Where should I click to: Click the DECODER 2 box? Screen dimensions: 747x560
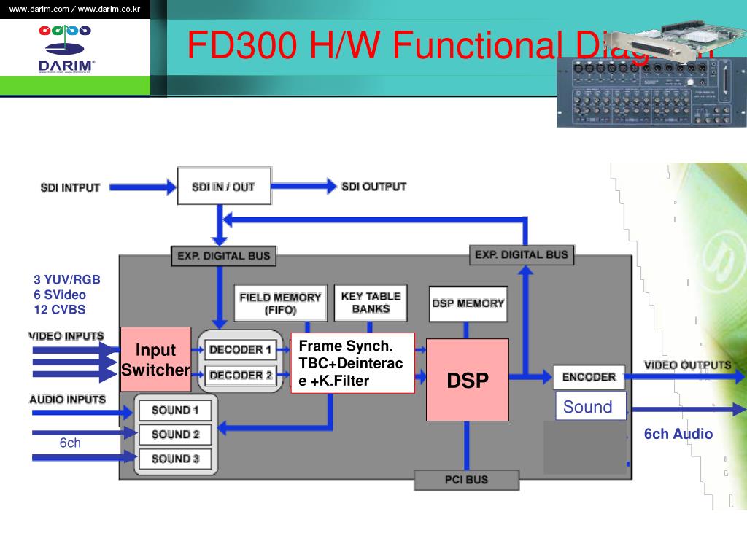coord(240,376)
